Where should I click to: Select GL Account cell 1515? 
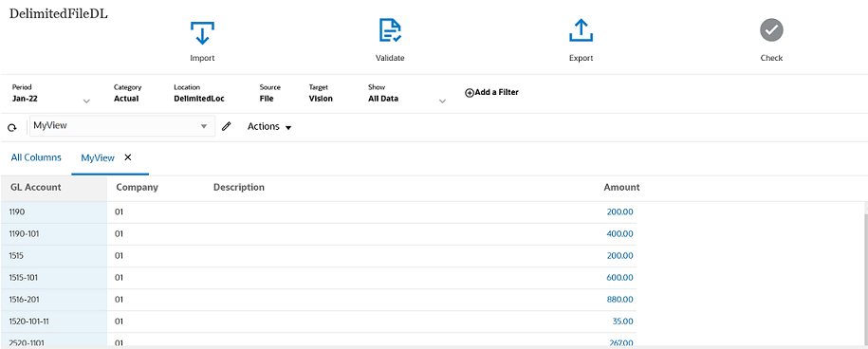[54, 256]
